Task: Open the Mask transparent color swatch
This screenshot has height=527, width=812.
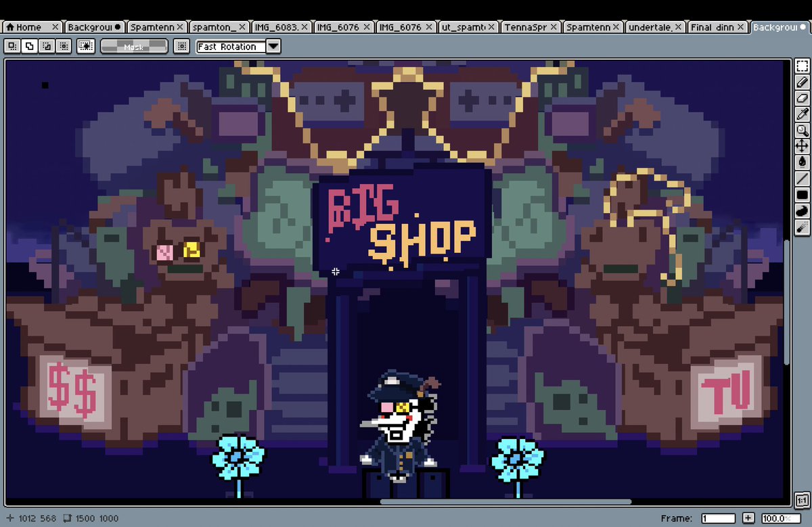Action: (134, 46)
